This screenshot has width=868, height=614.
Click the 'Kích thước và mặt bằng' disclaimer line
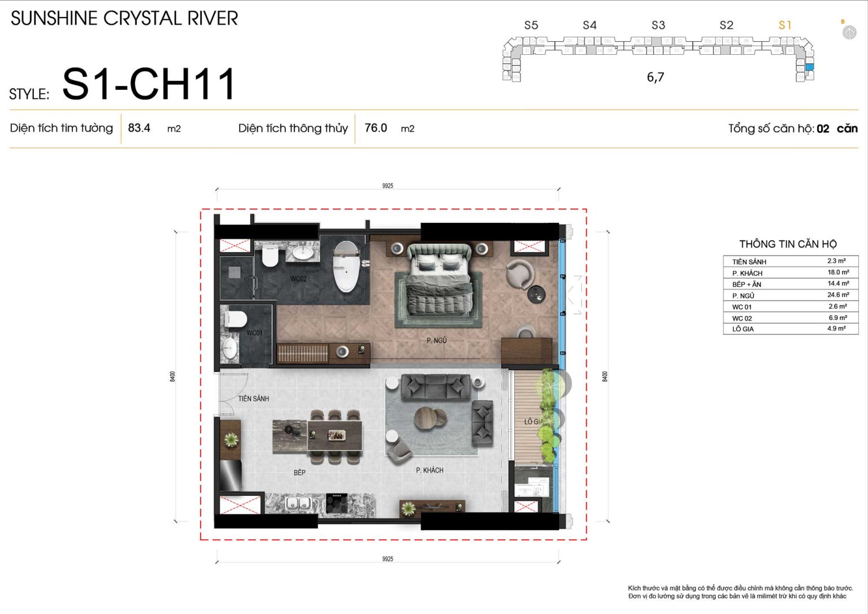click(740, 589)
